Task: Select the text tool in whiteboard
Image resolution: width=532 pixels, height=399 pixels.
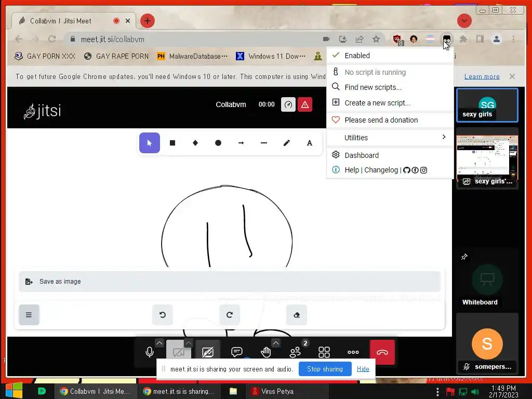Action: click(310, 143)
